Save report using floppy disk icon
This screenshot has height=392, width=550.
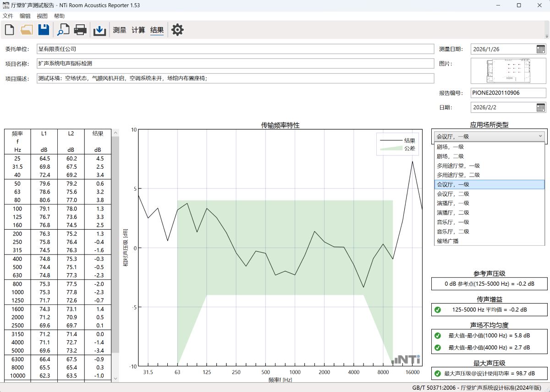(44, 30)
